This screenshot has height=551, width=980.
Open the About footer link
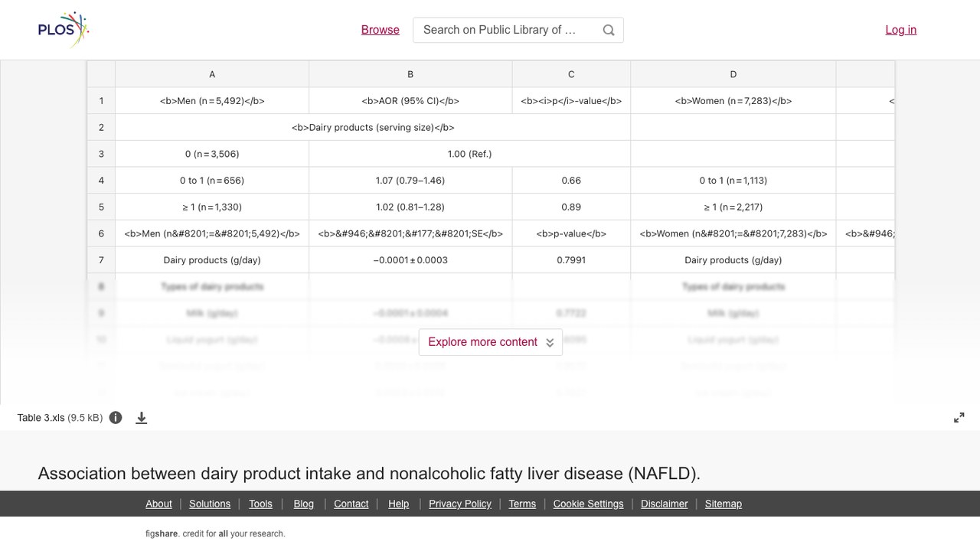click(x=158, y=504)
